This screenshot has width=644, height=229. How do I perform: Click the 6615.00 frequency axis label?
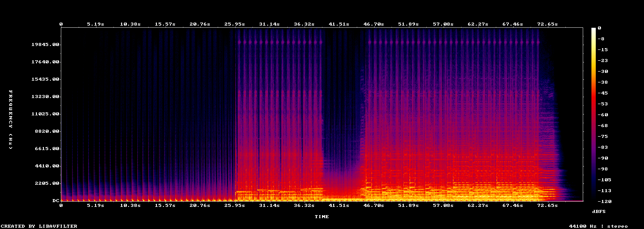(x=47, y=149)
